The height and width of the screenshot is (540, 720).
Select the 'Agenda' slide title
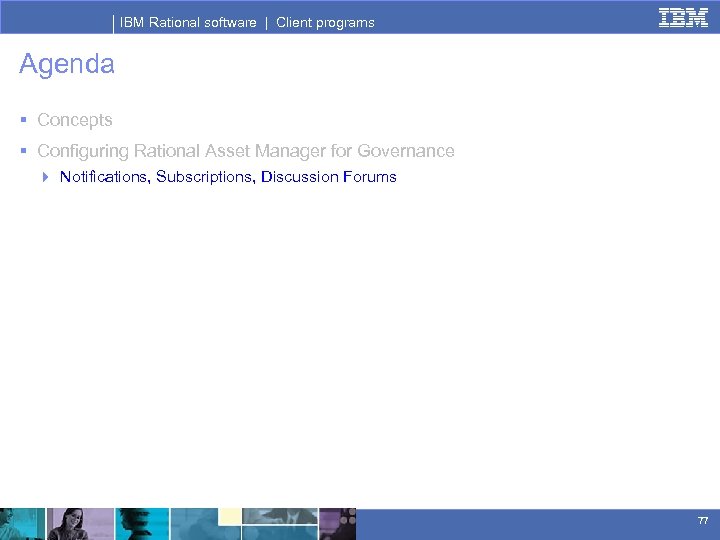point(67,64)
